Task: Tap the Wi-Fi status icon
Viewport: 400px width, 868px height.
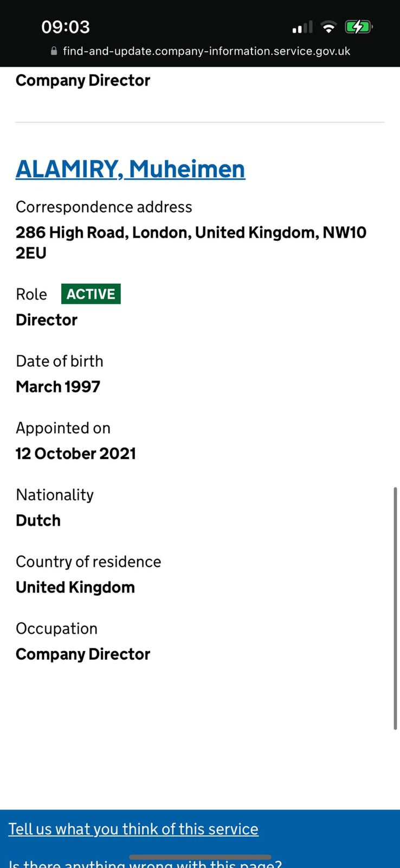Action: [328, 27]
